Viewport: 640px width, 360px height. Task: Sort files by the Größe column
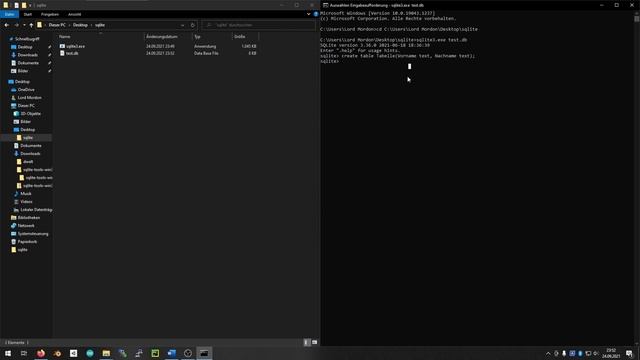240,36
